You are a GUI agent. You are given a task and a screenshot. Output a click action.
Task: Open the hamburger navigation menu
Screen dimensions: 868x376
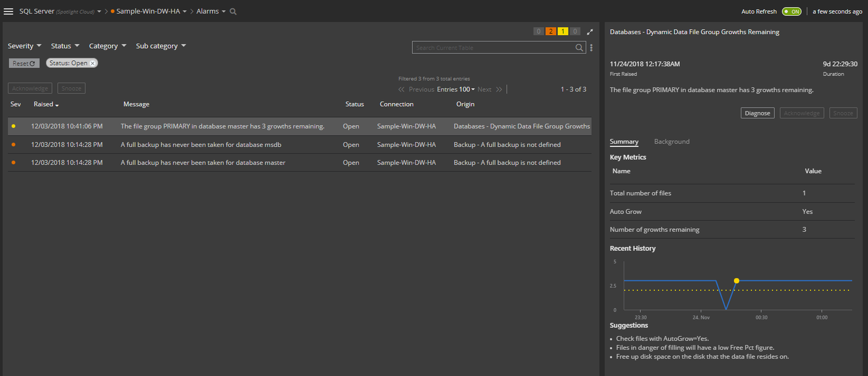click(x=8, y=11)
